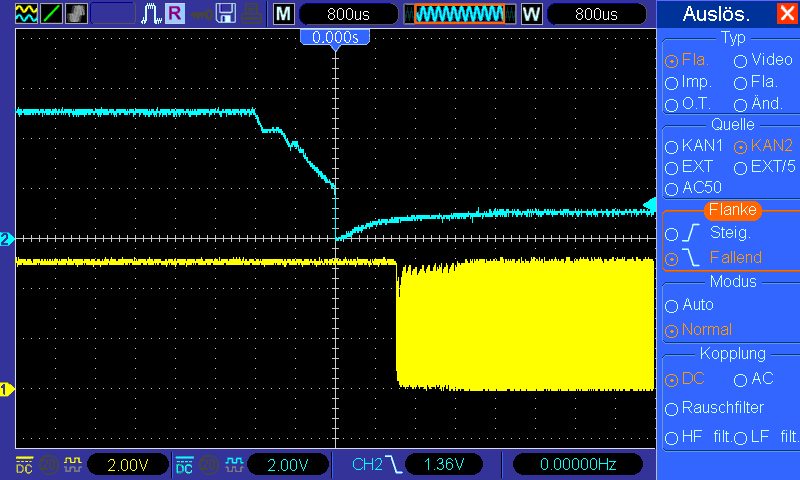Click the waveform memory overview bar
This screenshot has width=800, height=480.
tap(460, 14)
